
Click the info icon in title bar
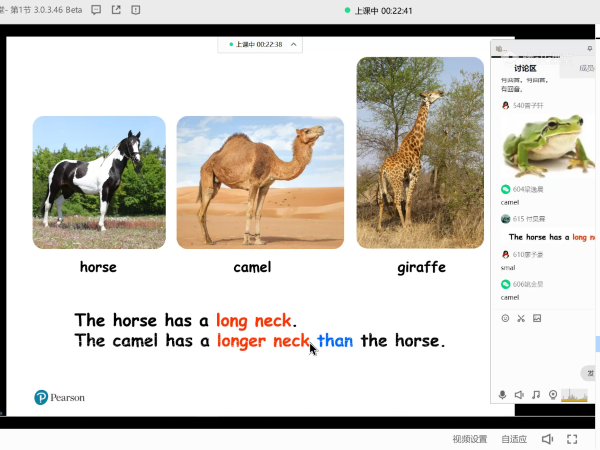pos(138,10)
